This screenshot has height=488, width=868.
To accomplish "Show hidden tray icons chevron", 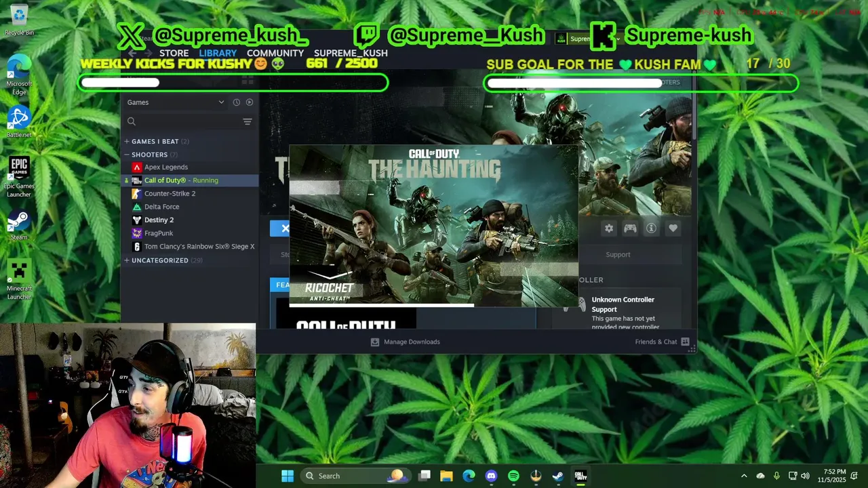I will [744, 476].
